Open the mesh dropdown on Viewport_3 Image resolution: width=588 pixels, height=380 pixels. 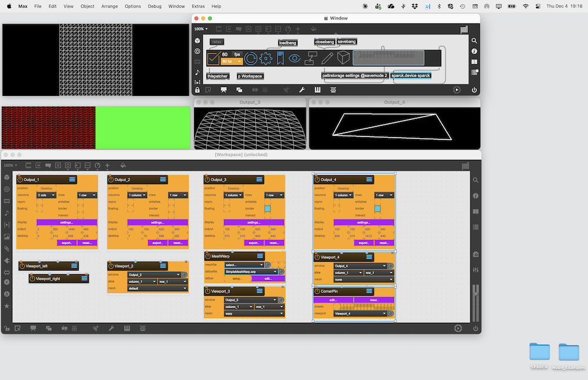tap(253, 314)
